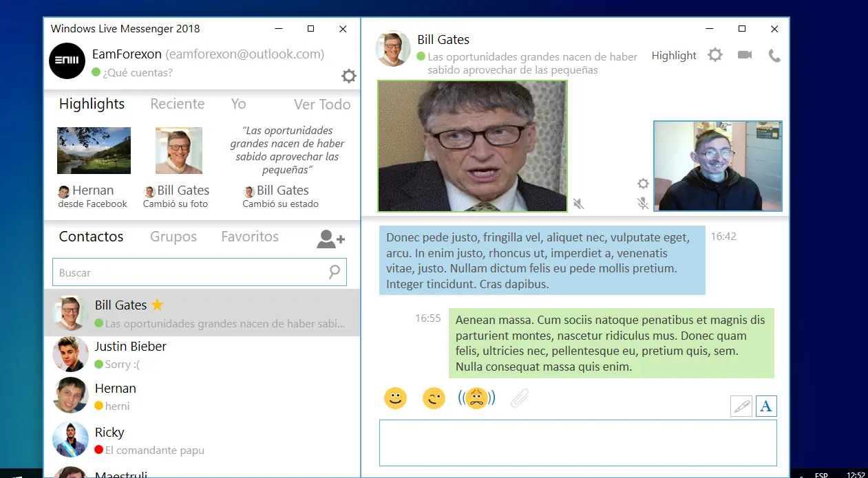Select Hernan in contacts list

tap(202, 396)
